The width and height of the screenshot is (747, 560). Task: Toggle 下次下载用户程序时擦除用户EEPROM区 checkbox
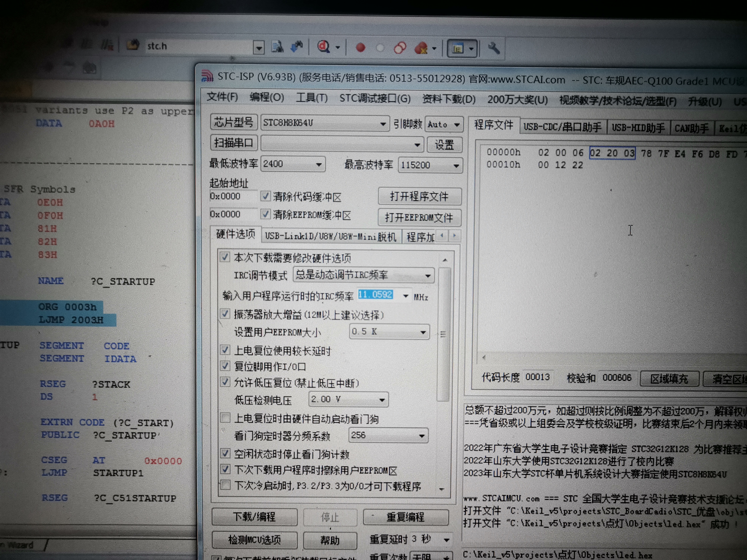pyautogui.click(x=225, y=469)
